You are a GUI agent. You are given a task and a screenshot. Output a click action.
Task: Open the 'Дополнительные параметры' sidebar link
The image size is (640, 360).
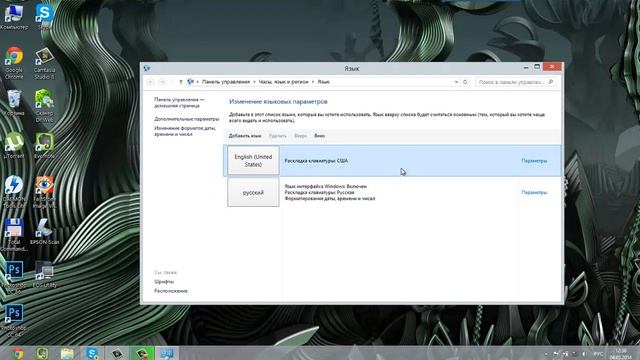187,119
